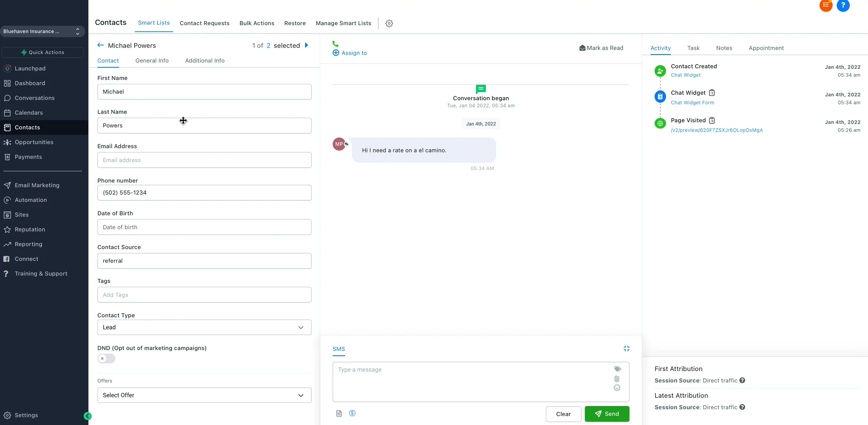This screenshot has height=425, width=868.
Task: Open the Bluehaven Insurance account switcher
Action: click(42, 31)
